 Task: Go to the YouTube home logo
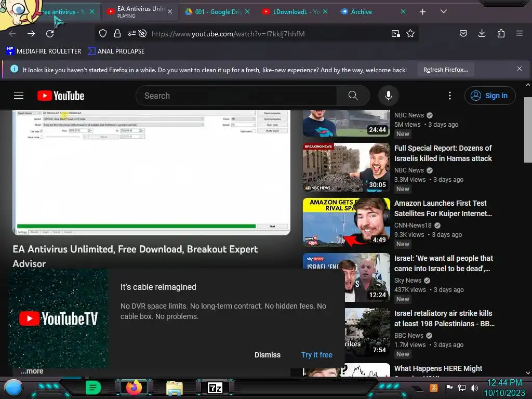[x=61, y=96]
